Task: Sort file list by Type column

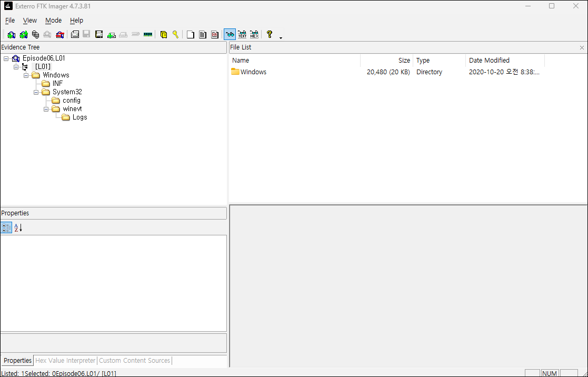Action: (x=440, y=61)
